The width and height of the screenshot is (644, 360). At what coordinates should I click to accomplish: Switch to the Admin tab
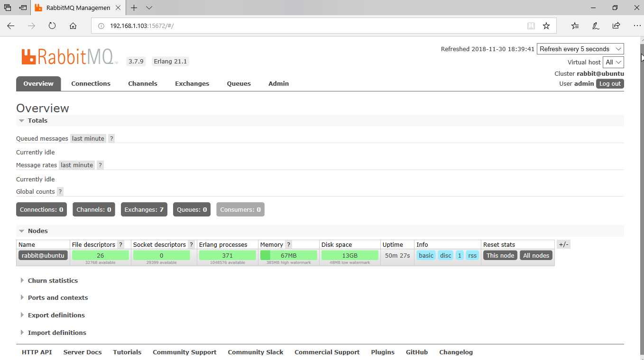tap(278, 84)
